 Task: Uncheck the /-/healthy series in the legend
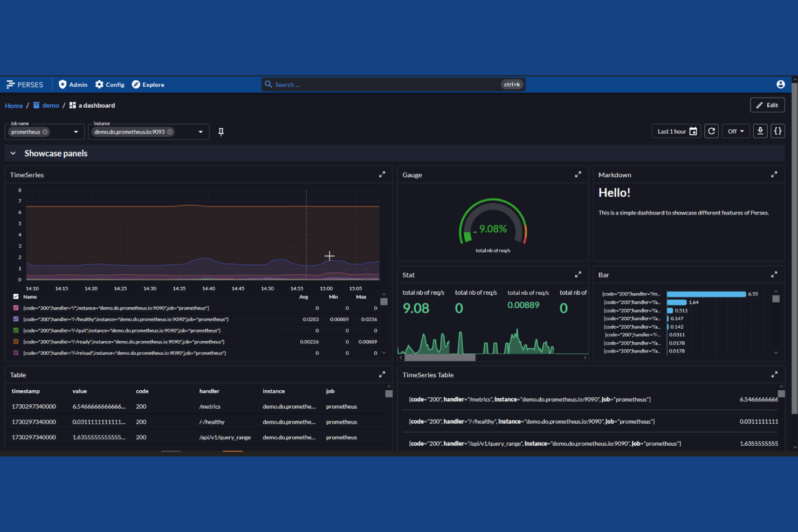coord(15,319)
